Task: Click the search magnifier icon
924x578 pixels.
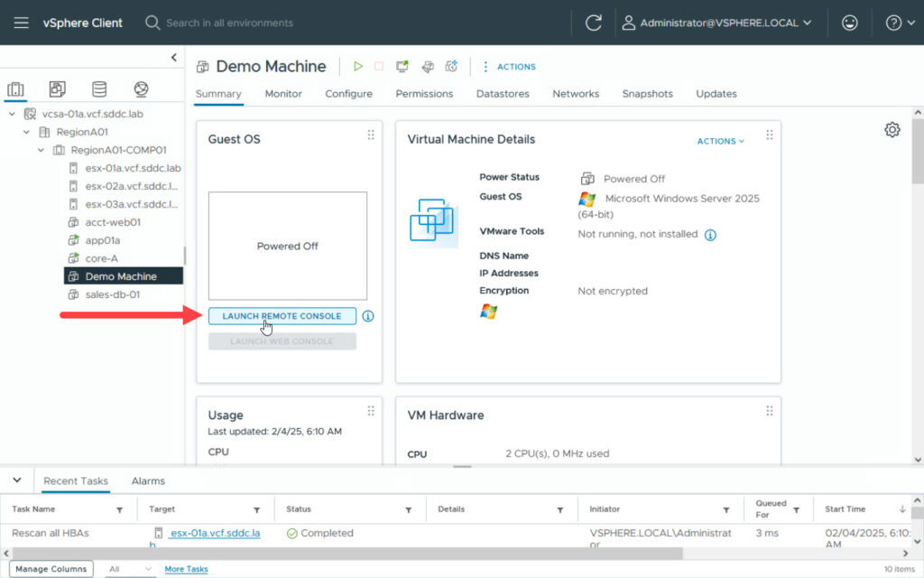Action: [152, 23]
